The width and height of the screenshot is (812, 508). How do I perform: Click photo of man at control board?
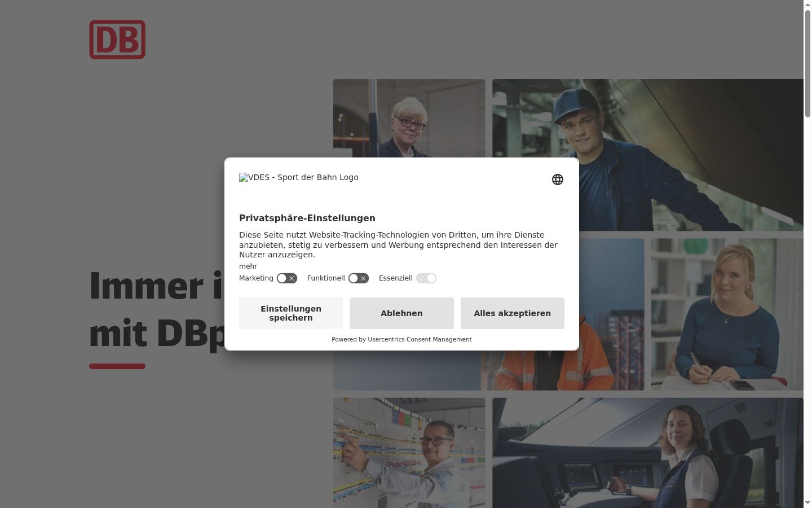tap(409, 453)
